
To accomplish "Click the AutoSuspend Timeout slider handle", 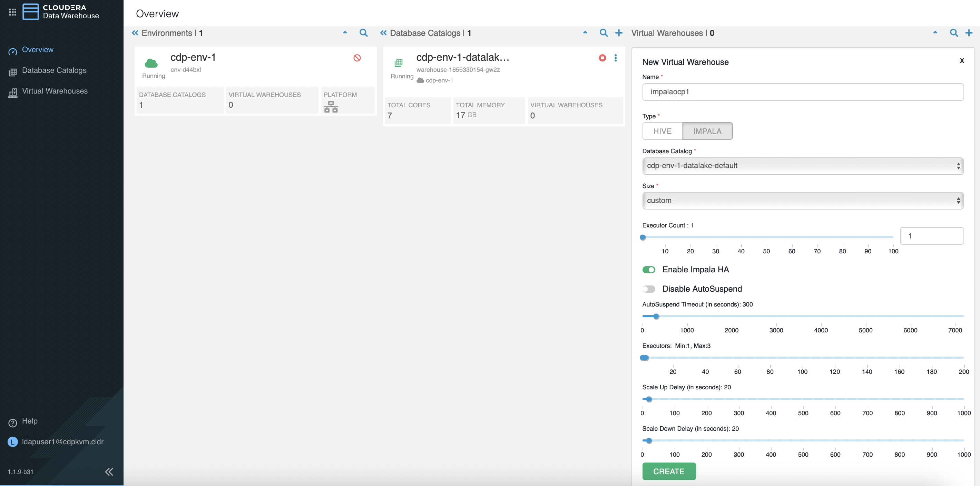I will coord(656,316).
